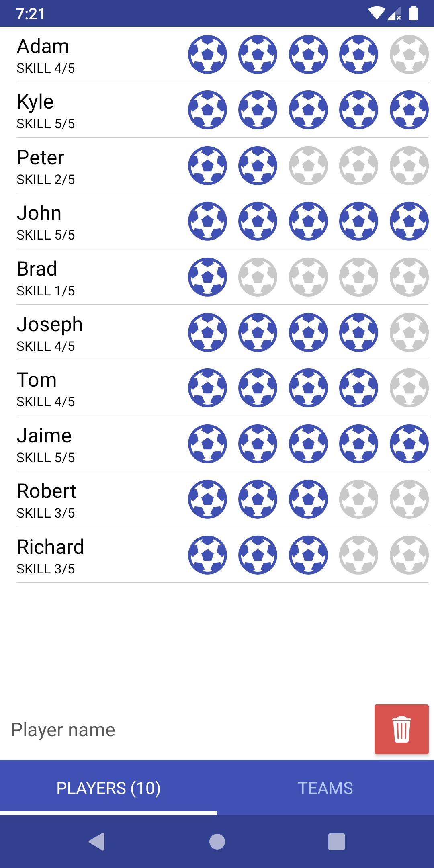This screenshot has width=434, height=868.
Task: Select the PLAYERS (10) tab
Action: tap(108, 788)
